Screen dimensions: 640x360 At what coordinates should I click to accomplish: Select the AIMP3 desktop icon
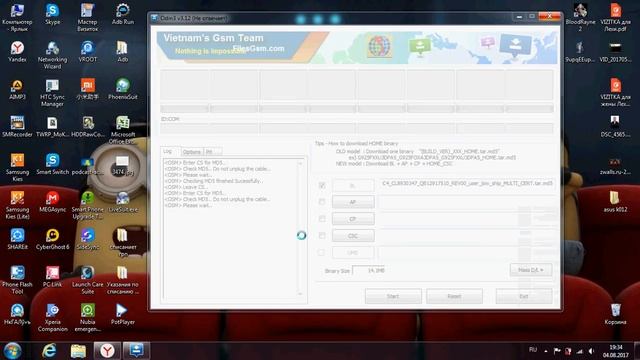click(x=17, y=89)
